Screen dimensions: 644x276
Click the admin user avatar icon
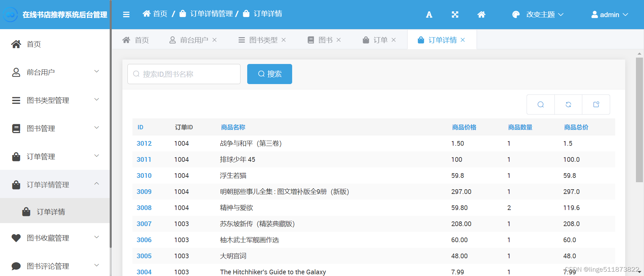594,14
